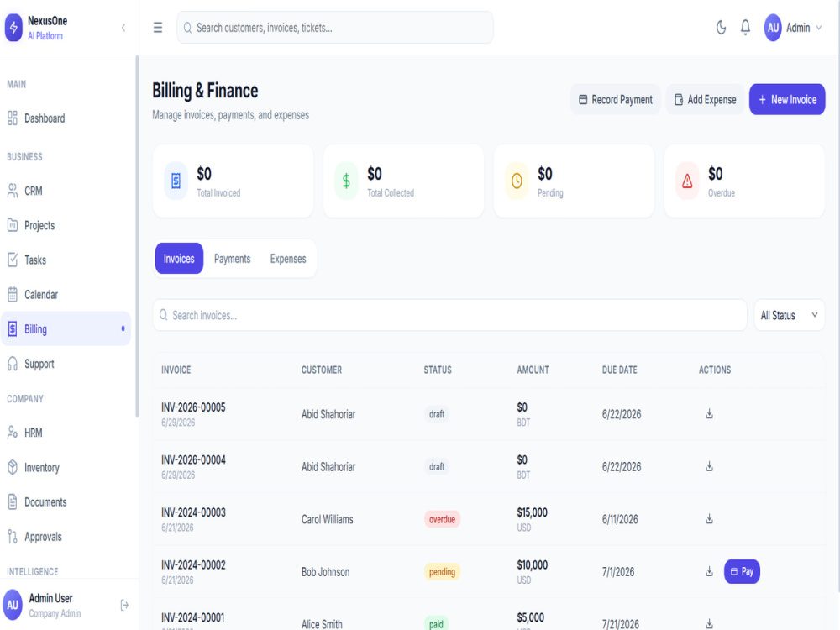Click the CUSTOMER column header

click(322, 370)
